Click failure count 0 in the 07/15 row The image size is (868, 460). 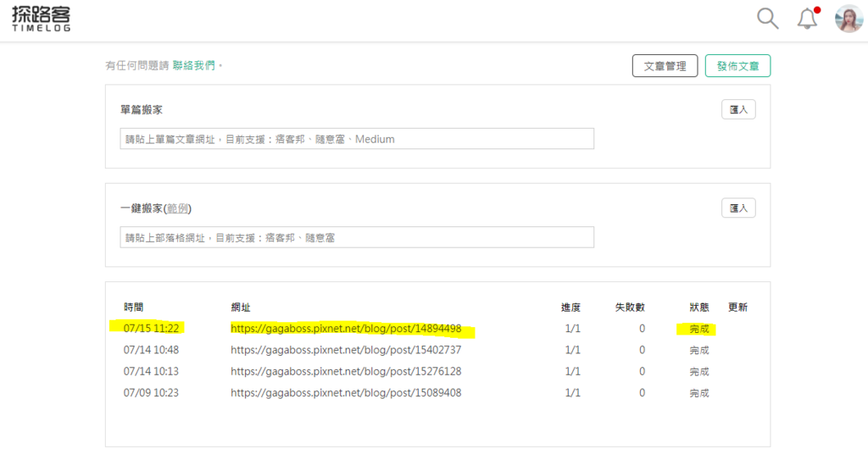pos(643,328)
